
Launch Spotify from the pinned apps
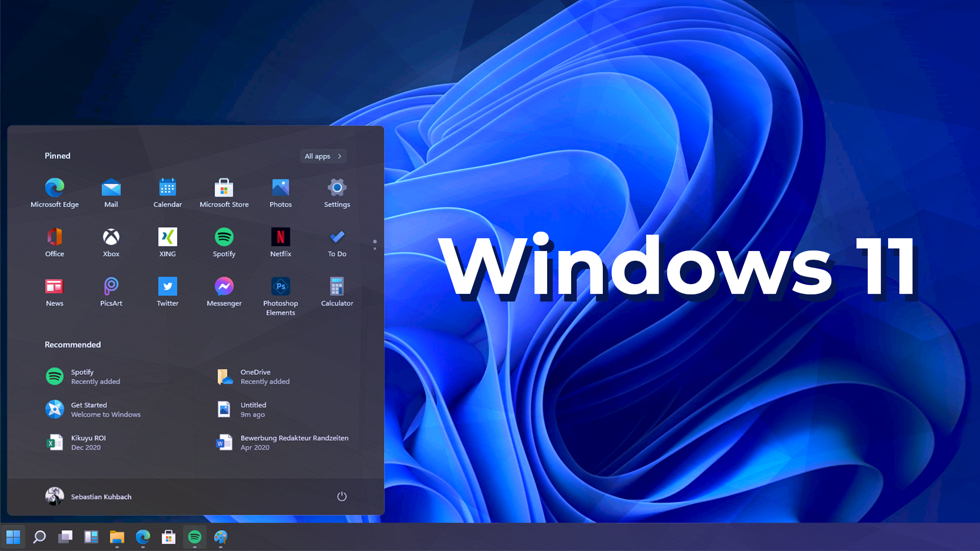tap(224, 240)
